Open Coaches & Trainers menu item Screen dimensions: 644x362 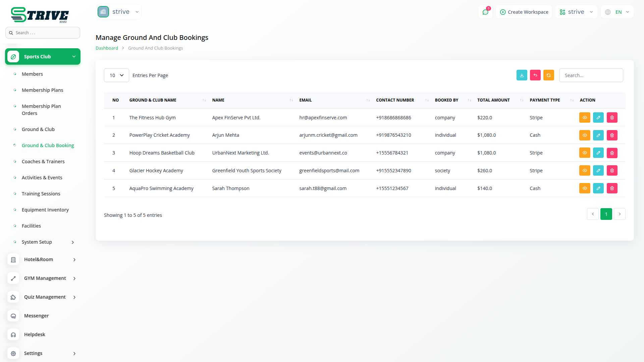[43, 162]
